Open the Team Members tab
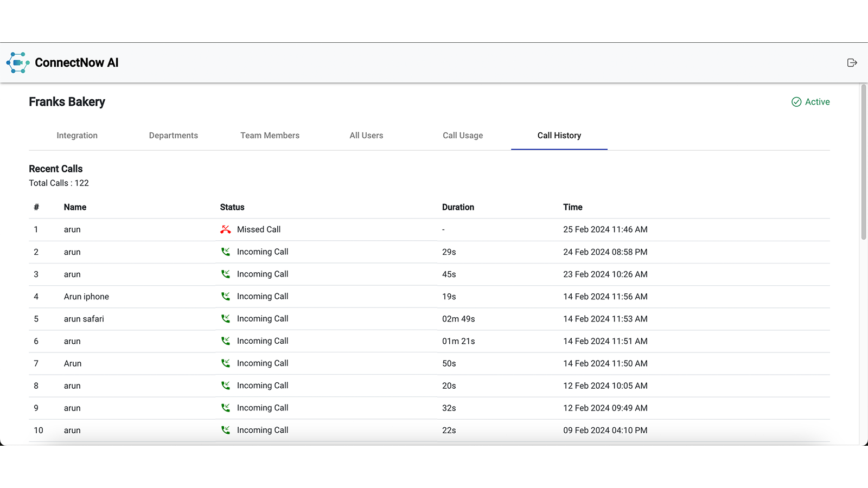The image size is (868, 488). tap(270, 136)
